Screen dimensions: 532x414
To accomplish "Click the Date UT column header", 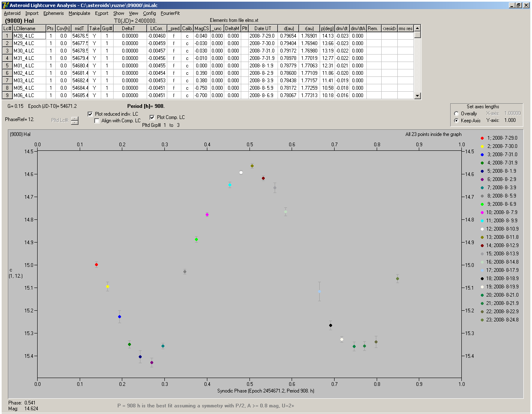I will (x=263, y=29).
